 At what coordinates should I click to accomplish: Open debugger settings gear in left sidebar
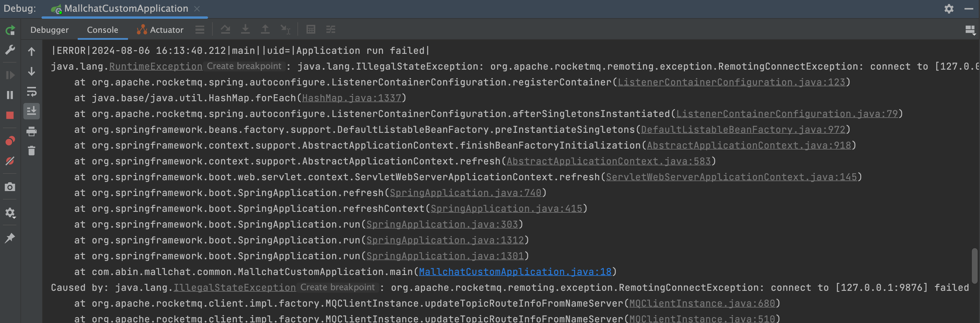point(10,212)
